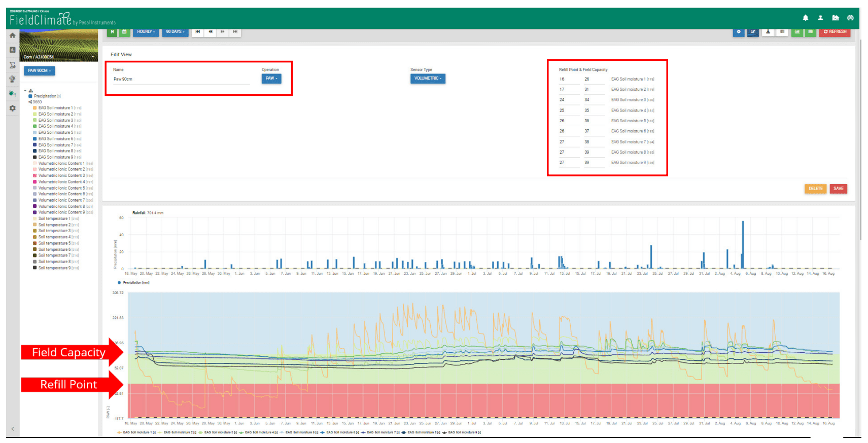
Task: Open the PAW 90CM view menu
Action: coord(39,71)
